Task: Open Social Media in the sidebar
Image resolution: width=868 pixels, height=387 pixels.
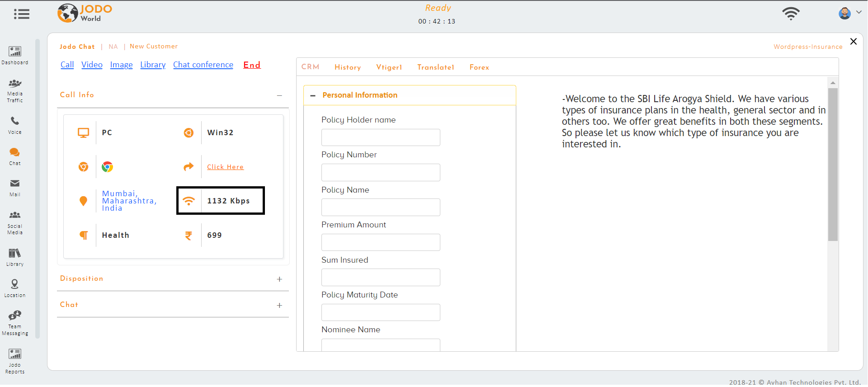Action: pyautogui.click(x=15, y=222)
